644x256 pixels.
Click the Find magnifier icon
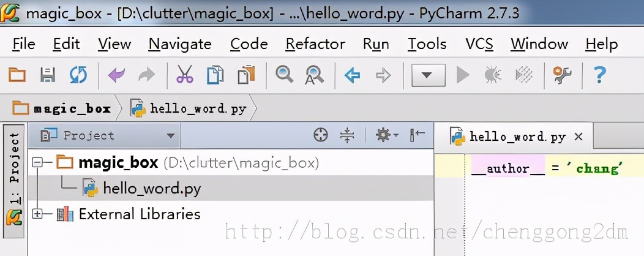pyautogui.click(x=284, y=74)
